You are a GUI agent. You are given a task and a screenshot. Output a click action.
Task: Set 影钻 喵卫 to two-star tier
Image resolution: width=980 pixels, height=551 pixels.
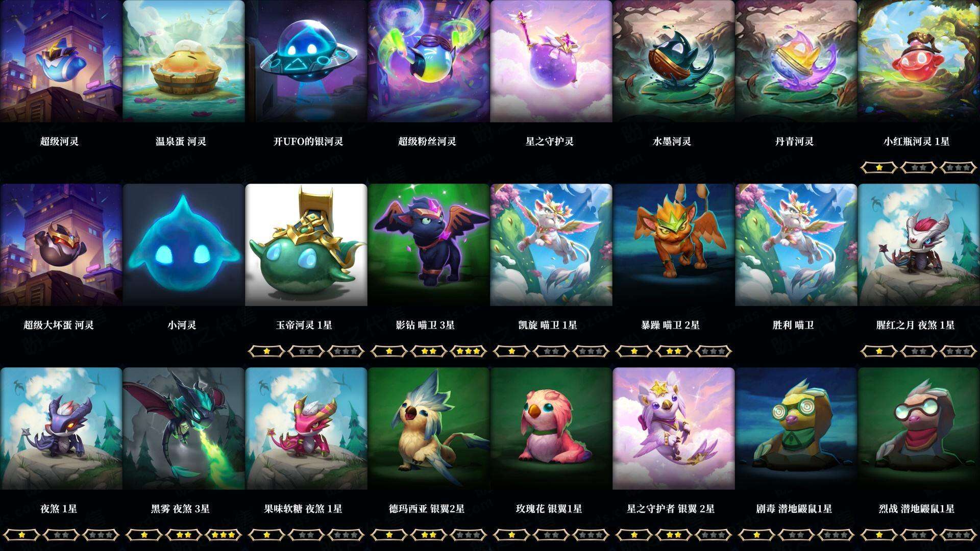click(x=429, y=351)
